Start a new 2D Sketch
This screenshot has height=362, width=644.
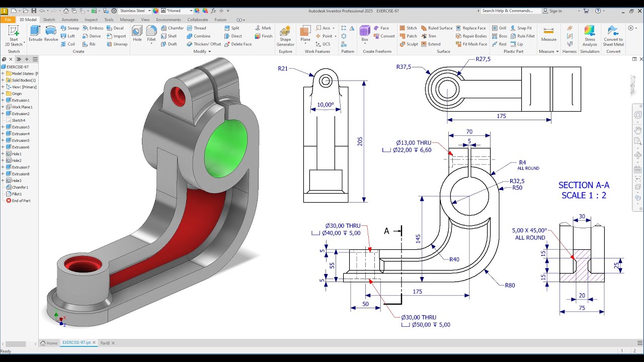14,36
